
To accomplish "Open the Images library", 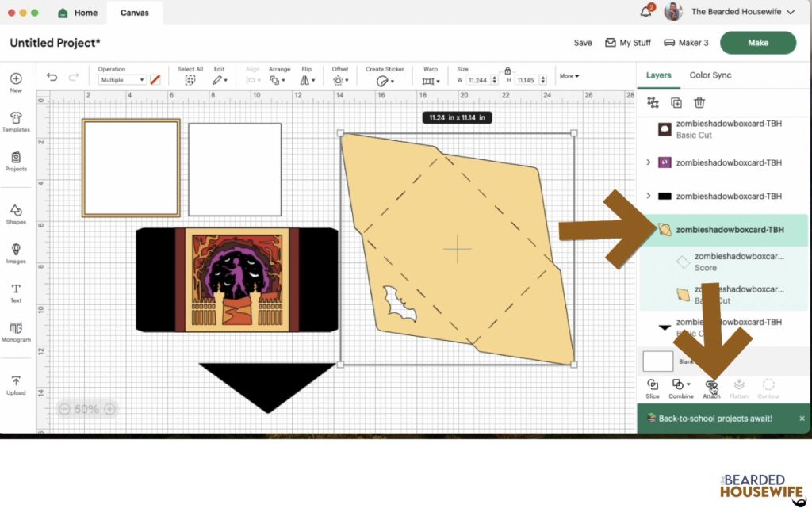I will (16, 253).
